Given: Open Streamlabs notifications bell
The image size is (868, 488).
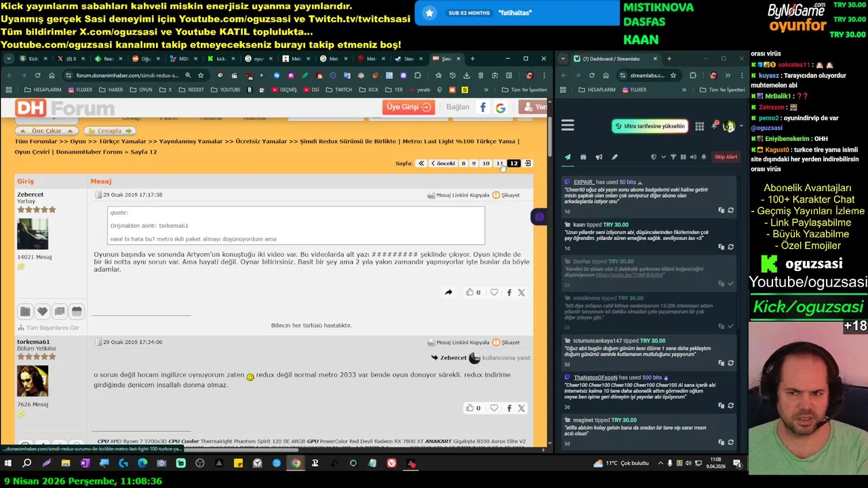Looking at the screenshot, I should [x=714, y=126].
